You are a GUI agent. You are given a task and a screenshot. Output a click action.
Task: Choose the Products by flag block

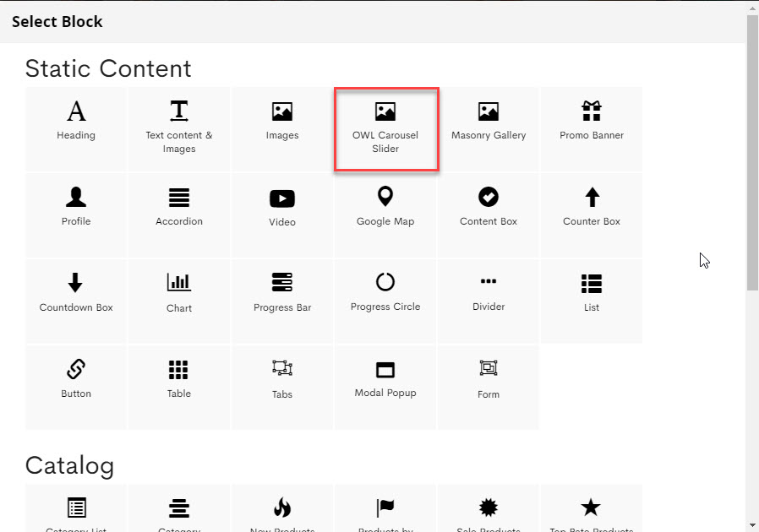[x=385, y=508]
